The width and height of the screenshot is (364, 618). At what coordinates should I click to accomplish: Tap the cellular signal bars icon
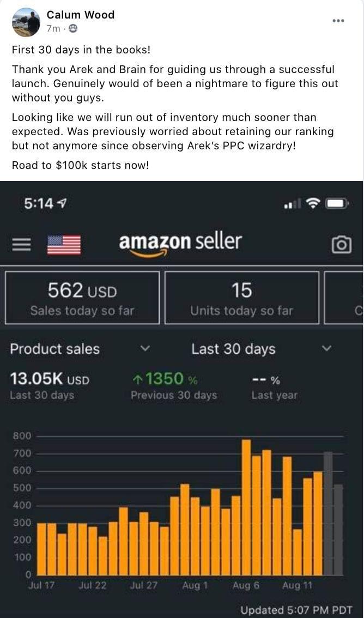[293, 204]
